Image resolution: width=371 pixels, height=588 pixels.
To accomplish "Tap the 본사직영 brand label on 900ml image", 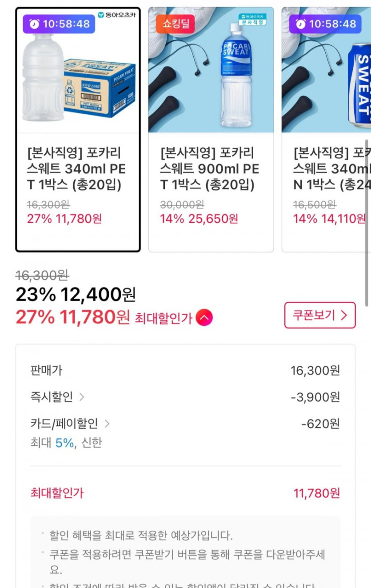I will tap(252, 20).
